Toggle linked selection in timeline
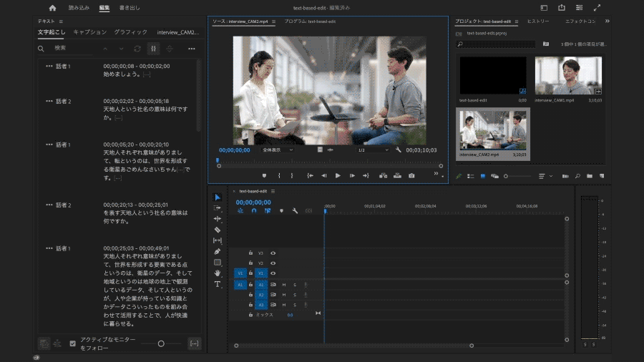This screenshot has width=644, height=362. pyautogui.click(x=268, y=210)
